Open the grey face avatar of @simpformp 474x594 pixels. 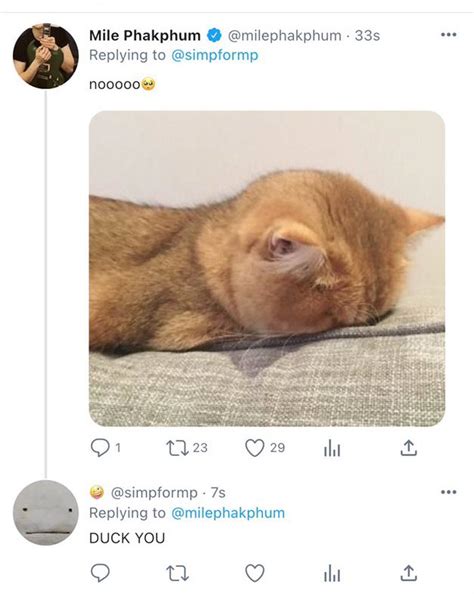tap(45, 513)
